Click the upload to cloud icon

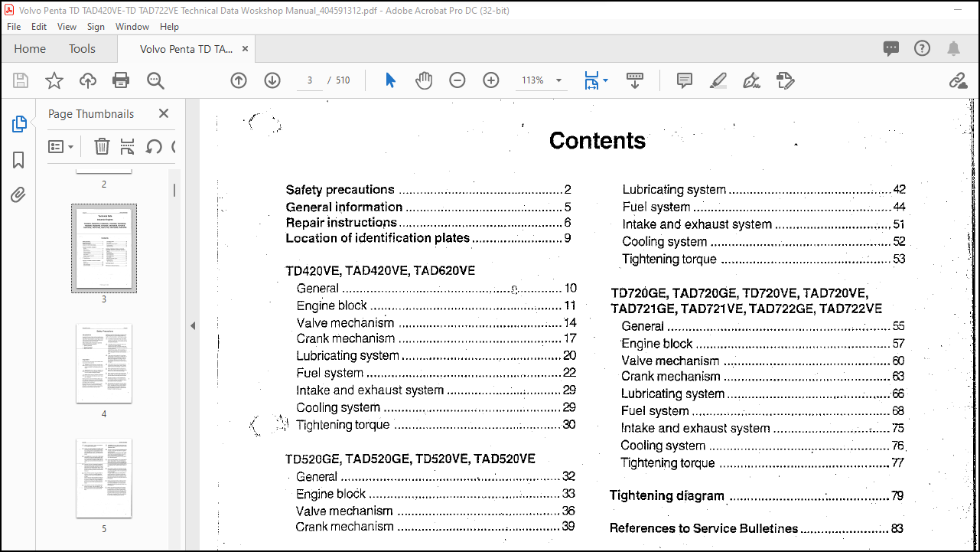point(88,80)
